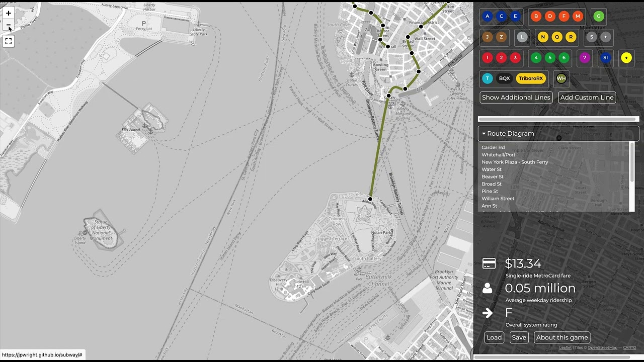Select the yellow N line
This screenshot has width=644, height=362.
click(543, 37)
